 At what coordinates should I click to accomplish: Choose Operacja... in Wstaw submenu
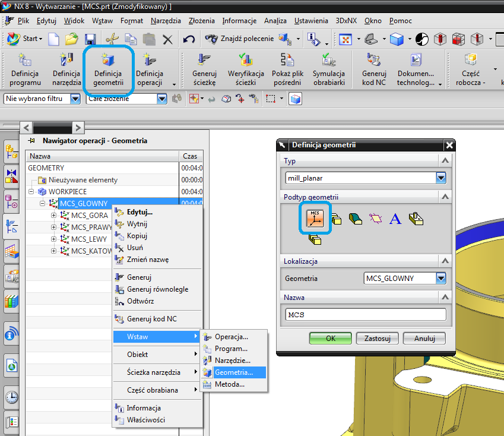pos(232,337)
